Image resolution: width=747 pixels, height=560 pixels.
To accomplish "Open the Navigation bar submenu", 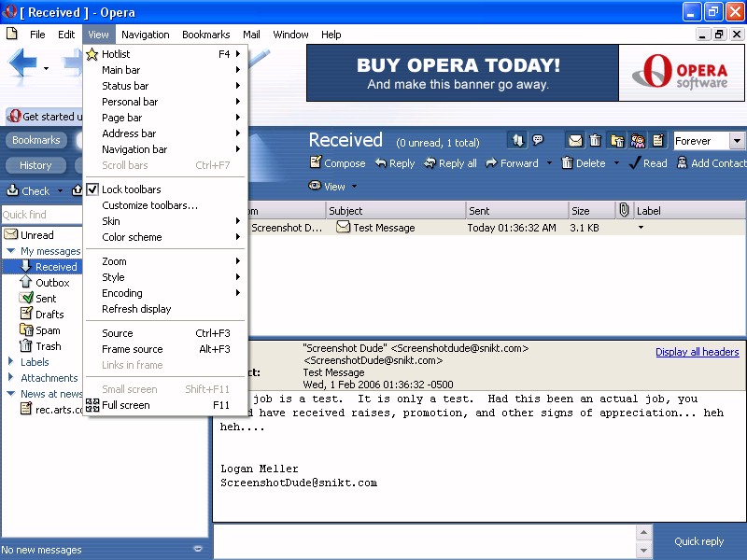I will pos(165,149).
